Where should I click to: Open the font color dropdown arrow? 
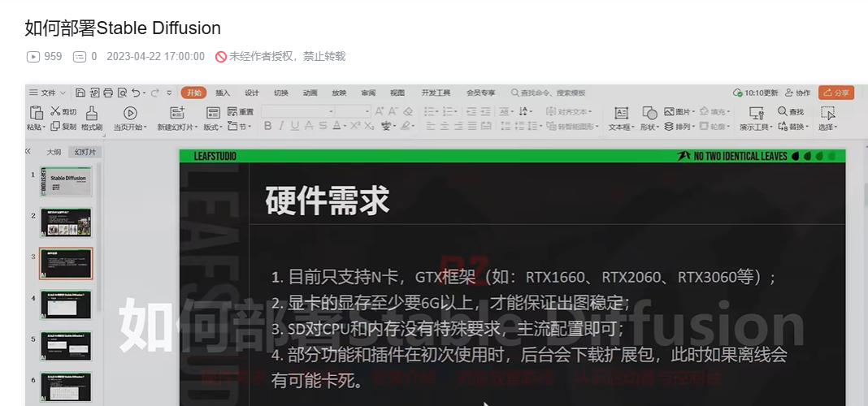click(345, 127)
